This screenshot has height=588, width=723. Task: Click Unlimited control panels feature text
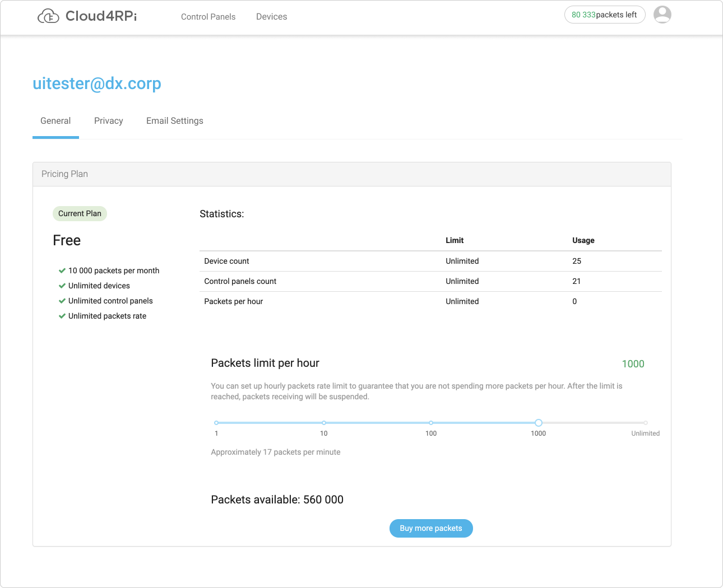pos(110,301)
